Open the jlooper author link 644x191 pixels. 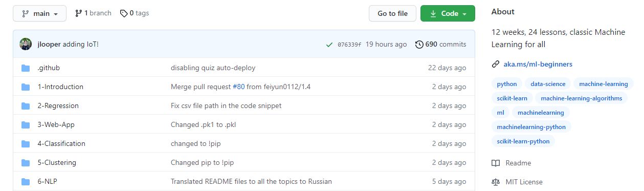(49, 45)
